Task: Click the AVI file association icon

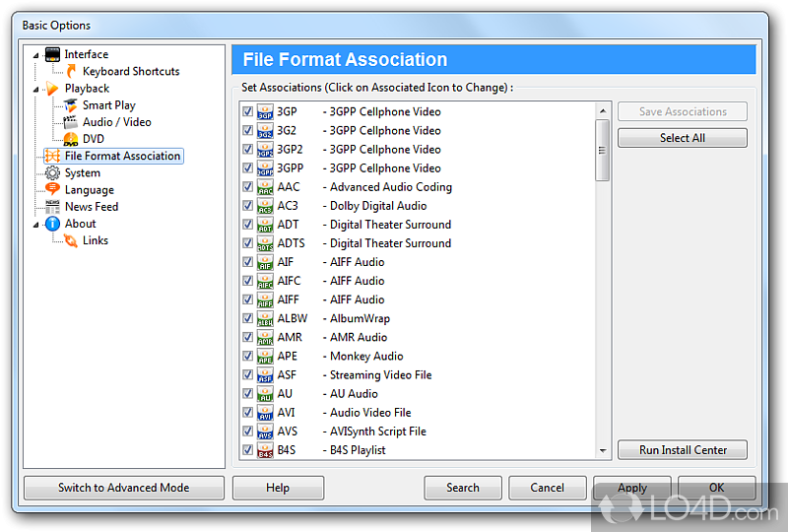Action: [265, 413]
